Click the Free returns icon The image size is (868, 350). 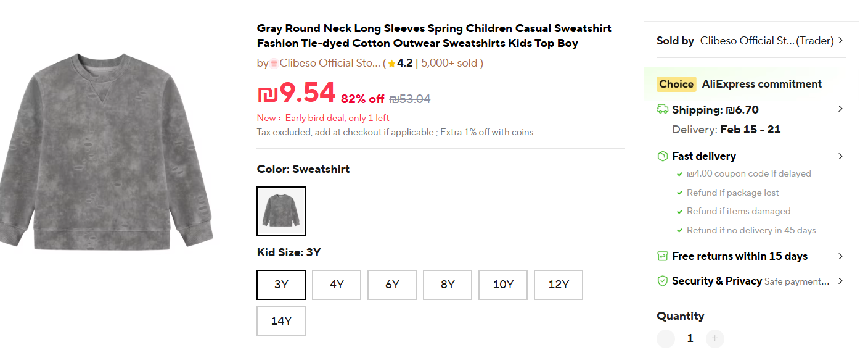point(663,256)
